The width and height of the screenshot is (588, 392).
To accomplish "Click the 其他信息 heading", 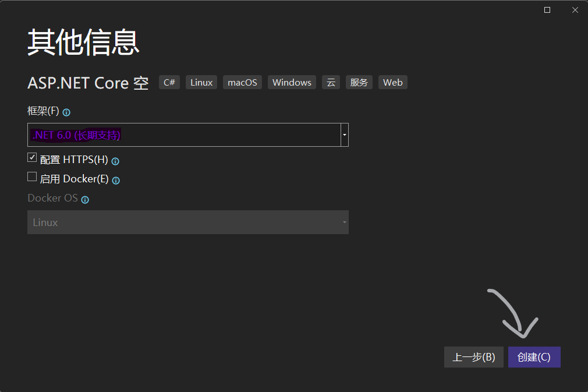I will tap(83, 42).
